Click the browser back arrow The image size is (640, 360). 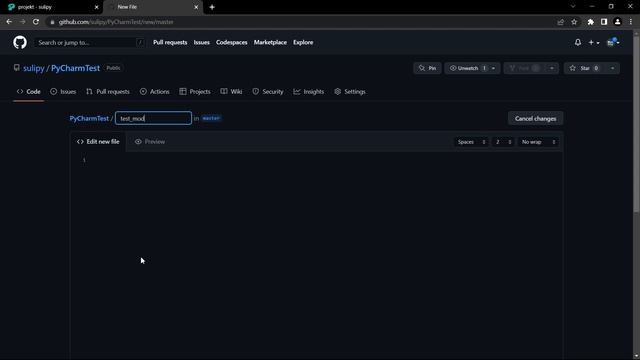pos(9,22)
